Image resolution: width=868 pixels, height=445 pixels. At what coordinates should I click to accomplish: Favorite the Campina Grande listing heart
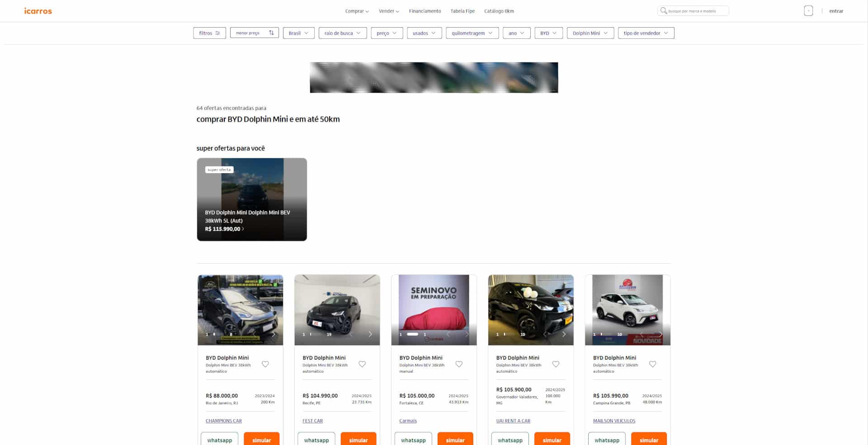tap(652, 364)
